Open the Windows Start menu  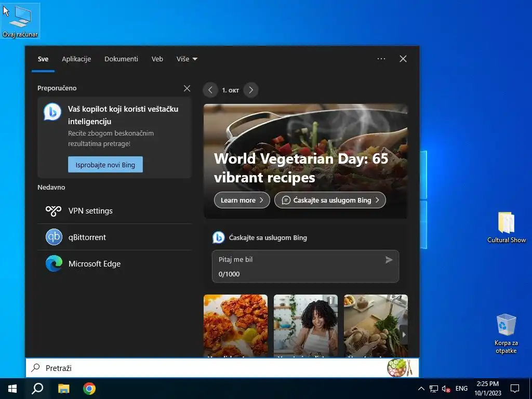click(12, 389)
